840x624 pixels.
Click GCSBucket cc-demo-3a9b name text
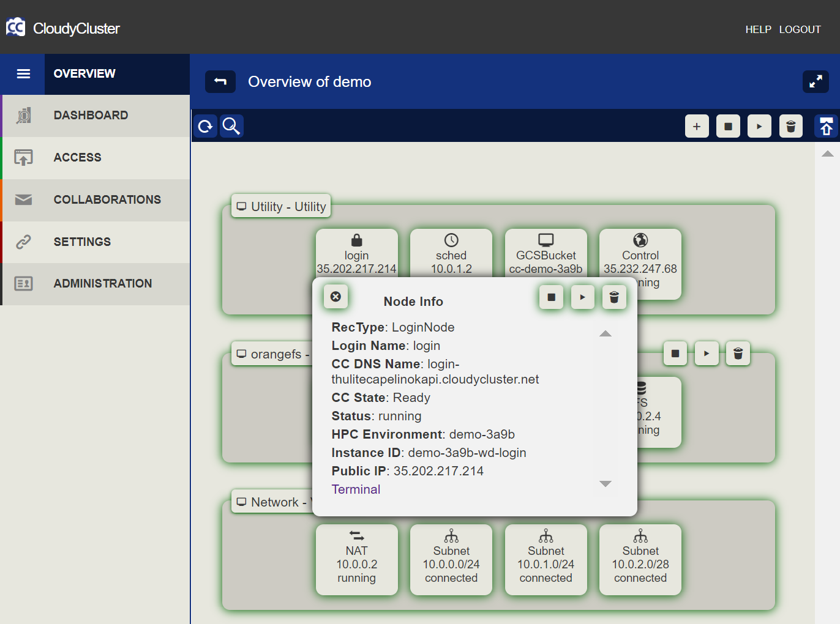pos(546,269)
